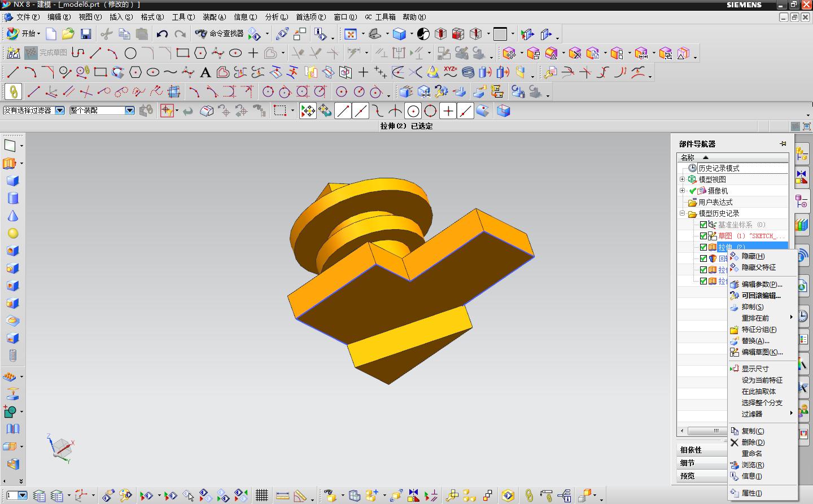This screenshot has height=504, width=813.
Task: Click the Cylinder feature icon in left toolbar
Action: [12, 198]
